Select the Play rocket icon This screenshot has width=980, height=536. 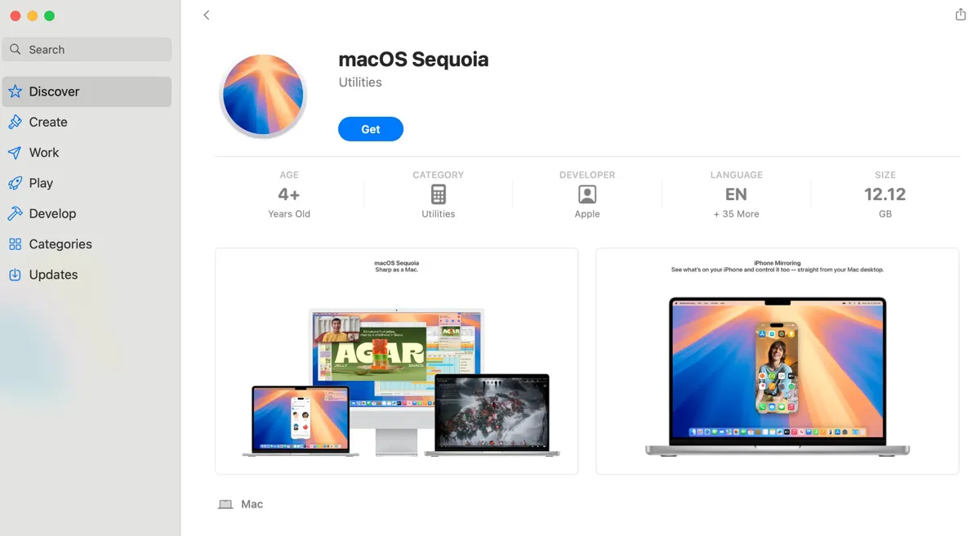(x=15, y=183)
